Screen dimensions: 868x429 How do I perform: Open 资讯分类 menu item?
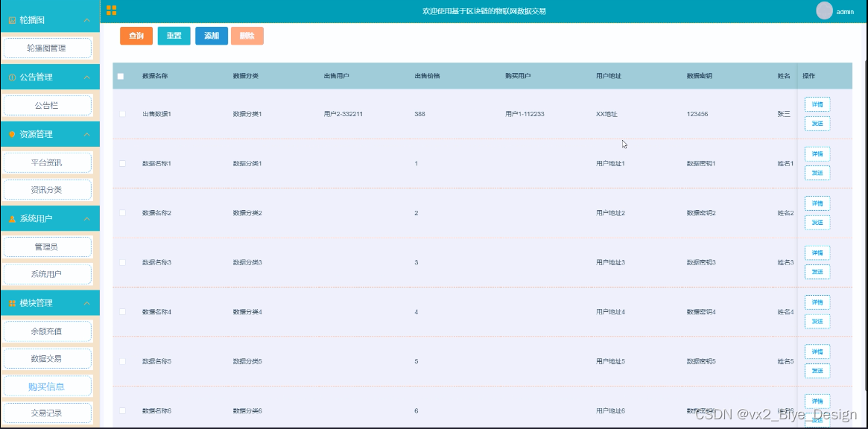[x=47, y=190]
